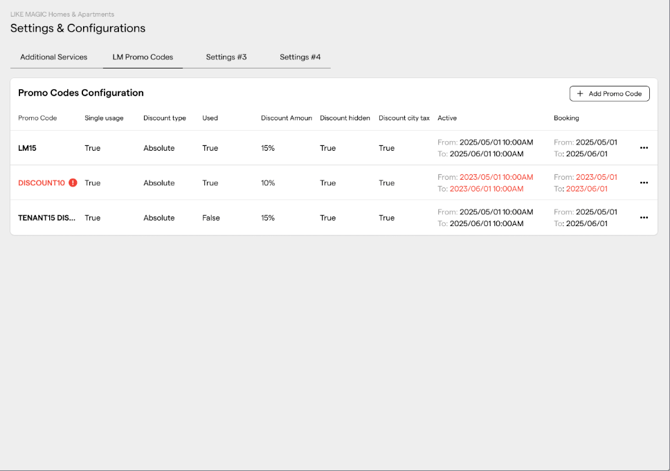The width and height of the screenshot is (670, 471).
Task: Open the TENANT15 row three-dot menu
Action: coord(643,218)
